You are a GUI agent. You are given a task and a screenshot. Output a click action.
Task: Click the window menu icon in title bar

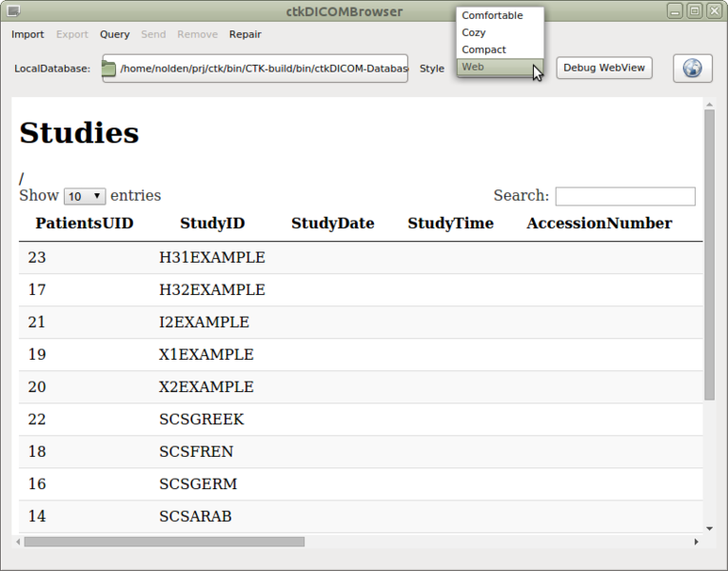12,11
